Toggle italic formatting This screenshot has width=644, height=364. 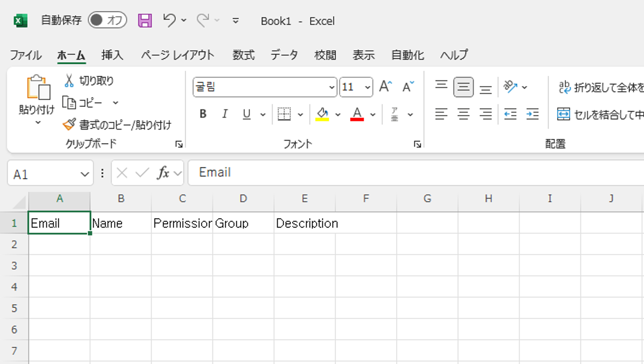click(x=225, y=114)
